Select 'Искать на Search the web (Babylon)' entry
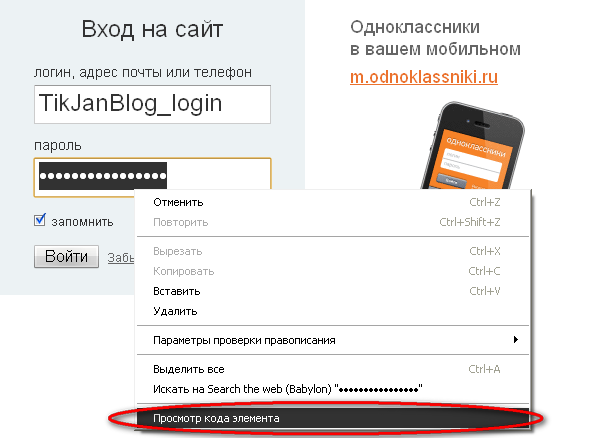The image size is (611, 438). (x=333, y=389)
